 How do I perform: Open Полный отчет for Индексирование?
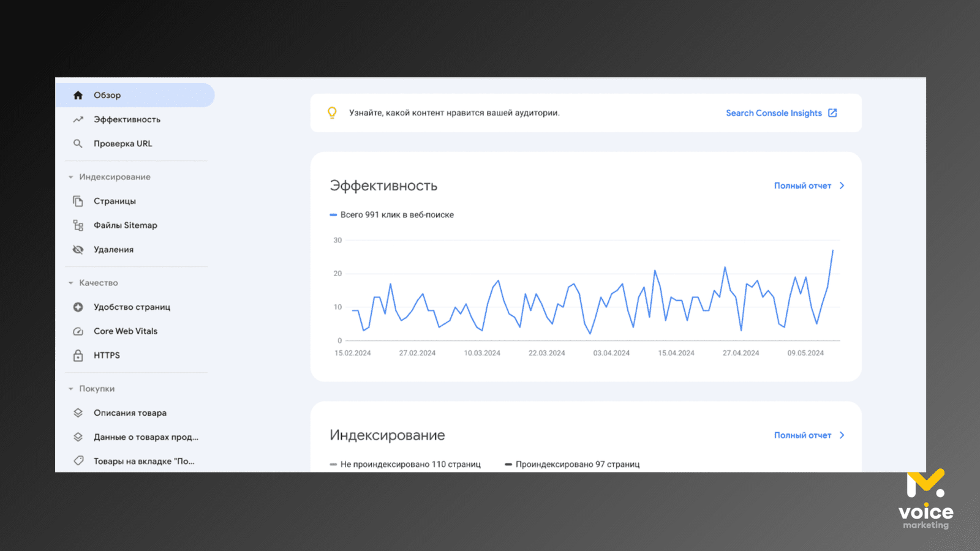[802, 435]
